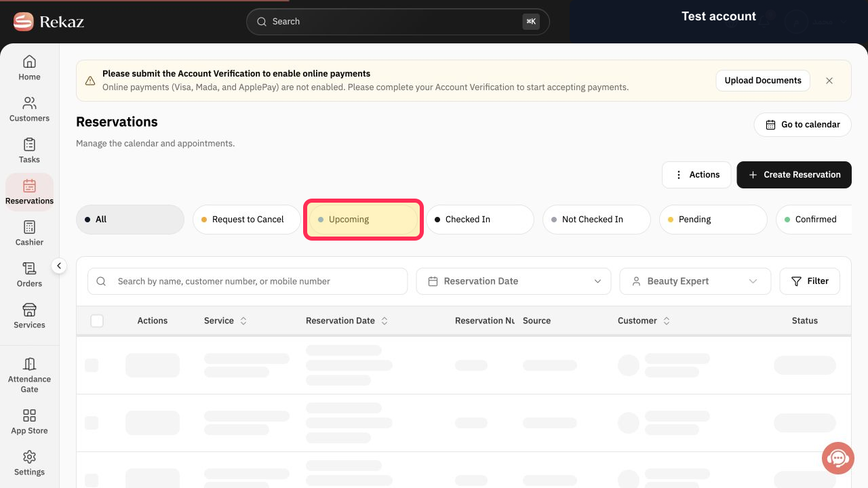Go to Customers in the sidebar

coord(29,109)
